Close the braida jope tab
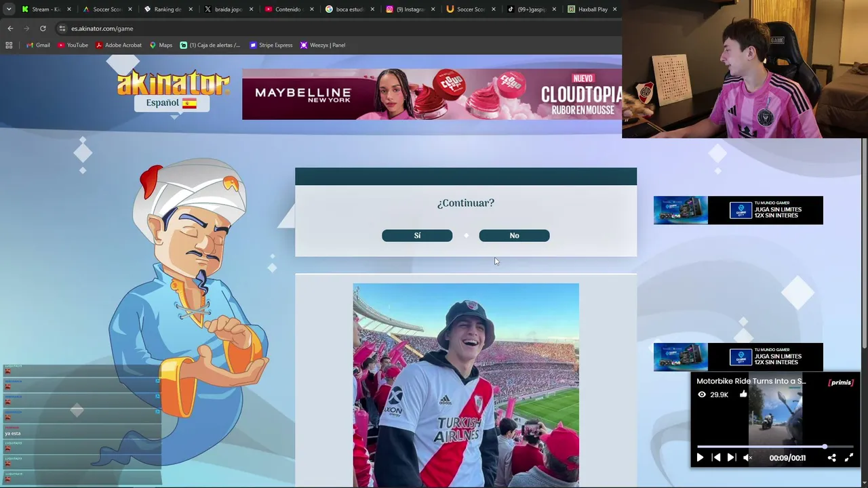The width and height of the screenshot is (868, 488). coord(251,9)
